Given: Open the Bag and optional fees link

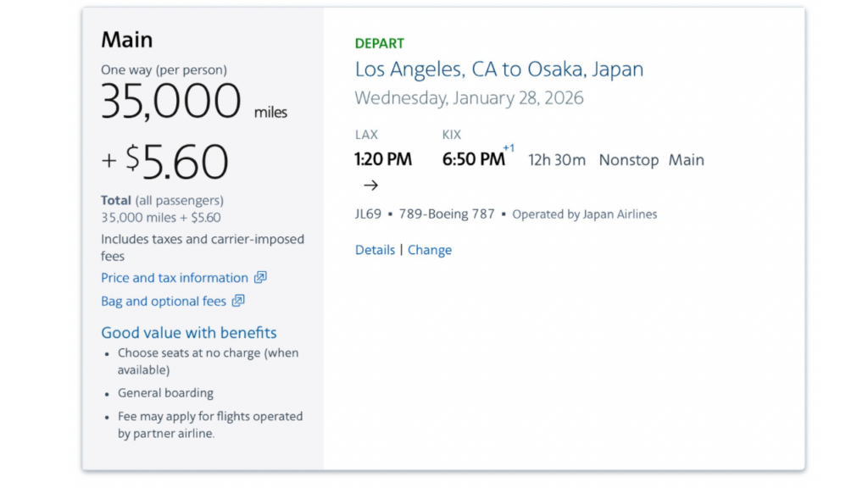Looking at the screenshot, I should point(163,301).
